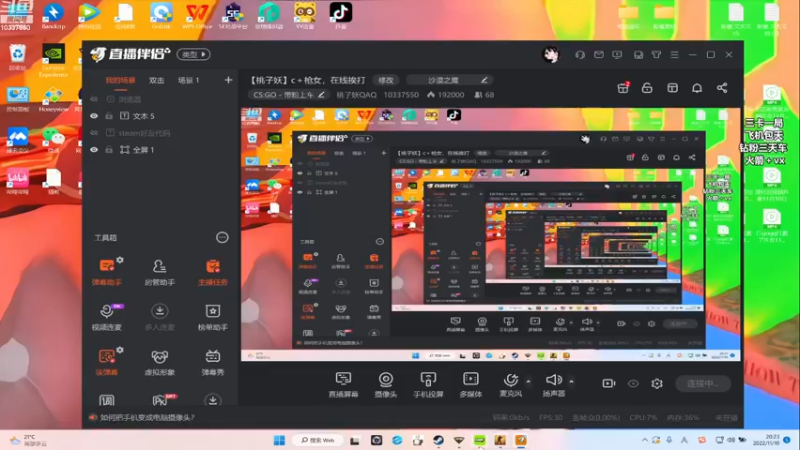800x450 pixels.
Task: Toggle lock on 文本 5 source
Action: pos(109,116)
